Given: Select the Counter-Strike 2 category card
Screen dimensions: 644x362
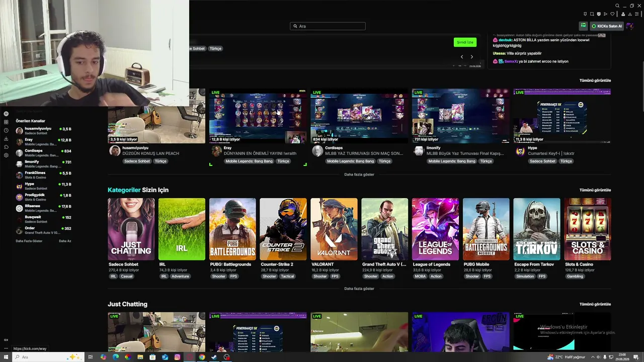Looking at the screenshot, I should point(283,229).
